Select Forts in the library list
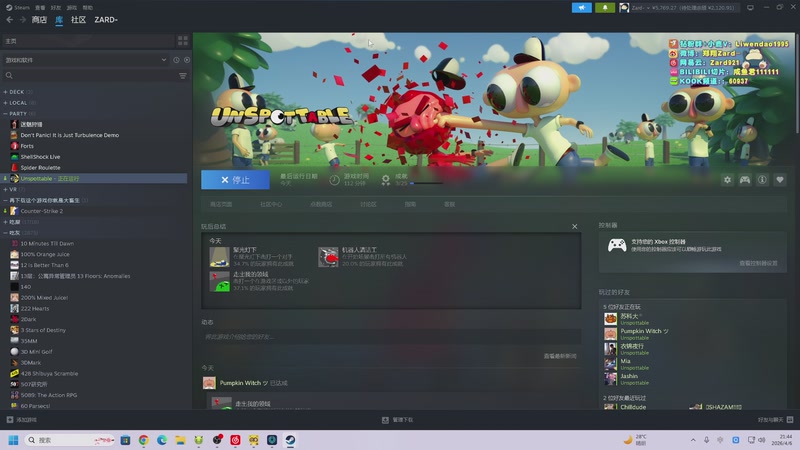800x450 pixels. pos(27,146)
